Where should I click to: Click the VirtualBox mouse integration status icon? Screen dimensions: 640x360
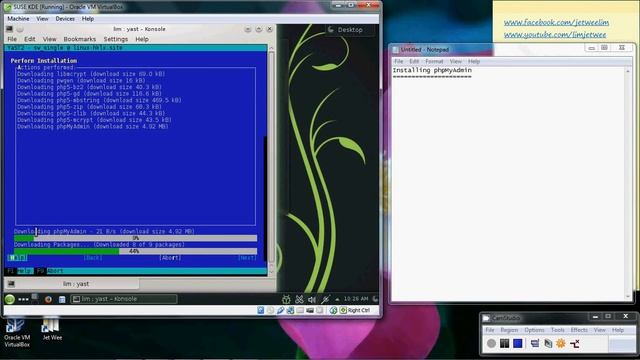pyautogui.click(x=333, y=311)
